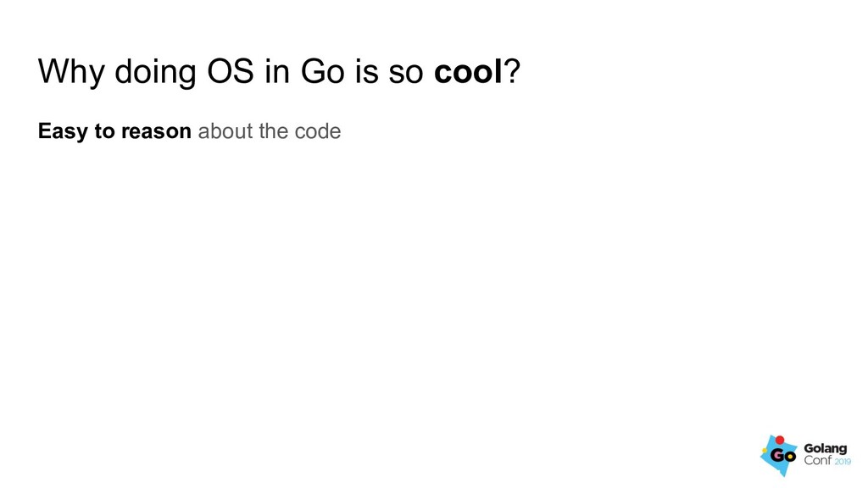The height and width of the screenshot is (488, 868).
Task: Click the light blue '2019' year label
Action: coord(843,462)
